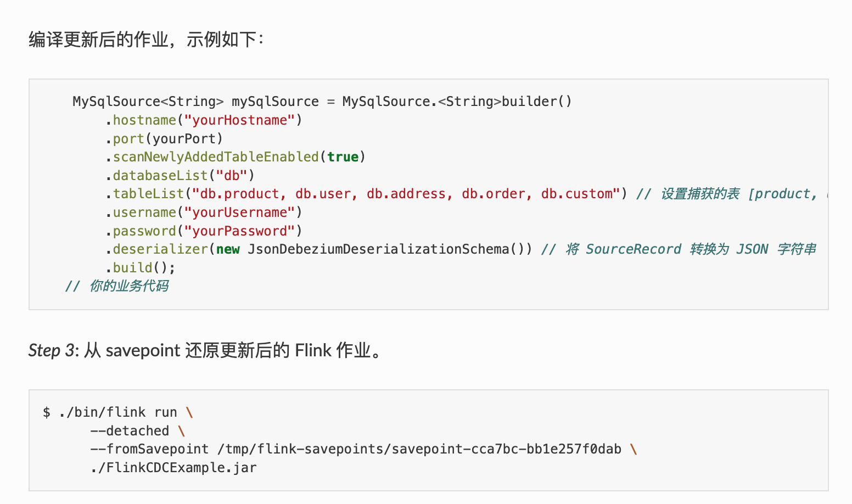Click the --fromSavepoint path argument
Screen dimensions: 852x504
pos(419,449)
